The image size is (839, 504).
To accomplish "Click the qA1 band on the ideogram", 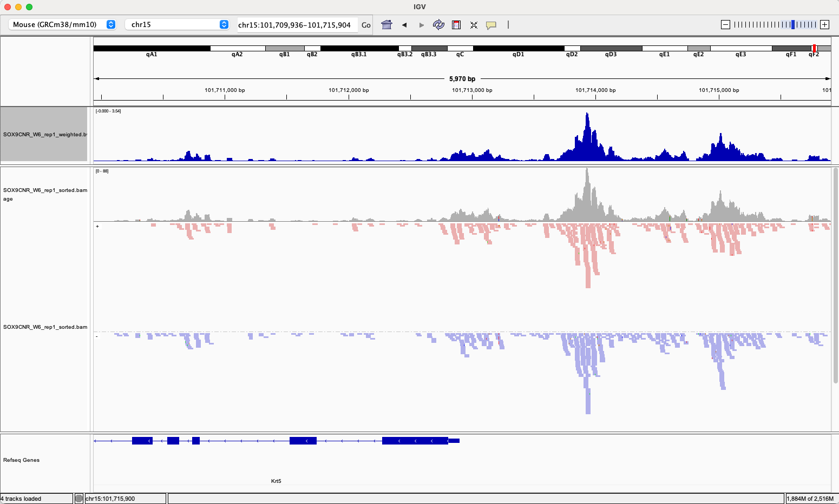I will click(152, 49).
